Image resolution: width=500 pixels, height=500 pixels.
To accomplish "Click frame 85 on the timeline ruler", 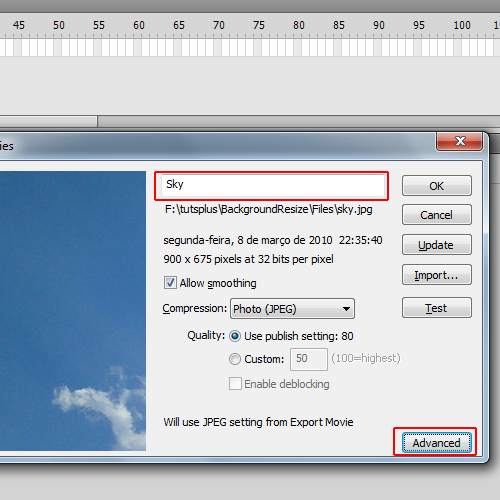I will (339, 25).
